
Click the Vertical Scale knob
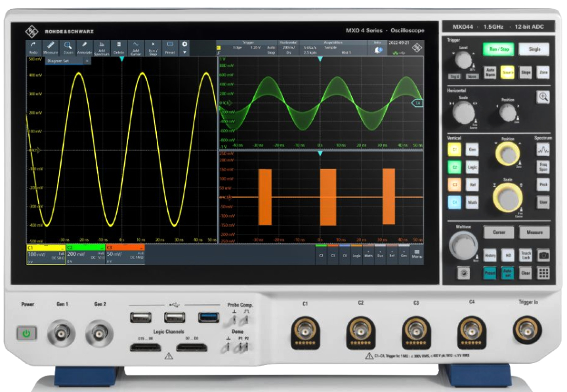click(508, 197)
